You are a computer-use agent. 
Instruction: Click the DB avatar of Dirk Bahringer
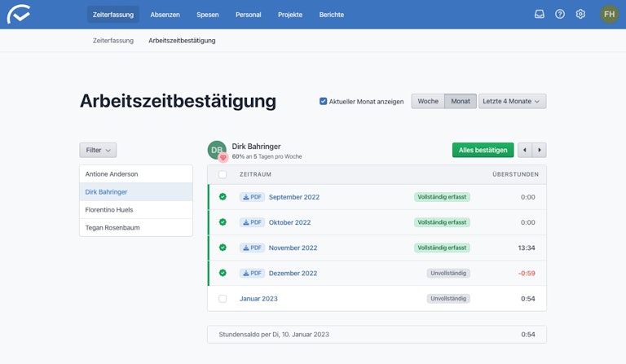click(217, 150)
